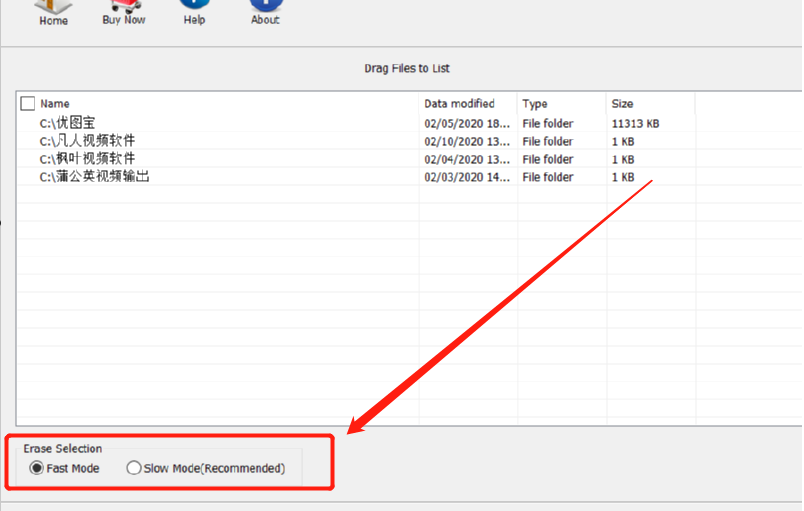Sort files by the Size column header
This screenshot has height=511, width=804.
[622, 103]
